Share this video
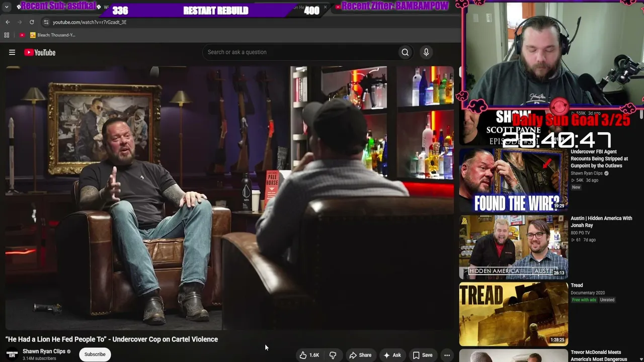Screen dimensions: 644x362 (x=360, y=355)
